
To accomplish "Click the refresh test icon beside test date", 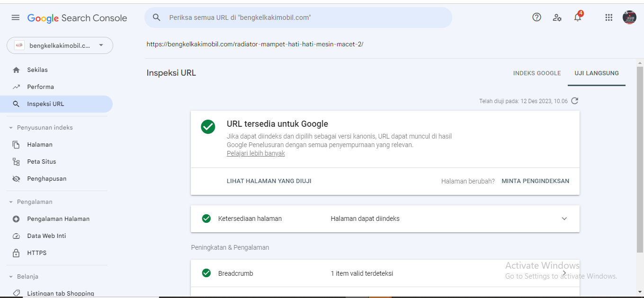I will (x=574, y=101).
